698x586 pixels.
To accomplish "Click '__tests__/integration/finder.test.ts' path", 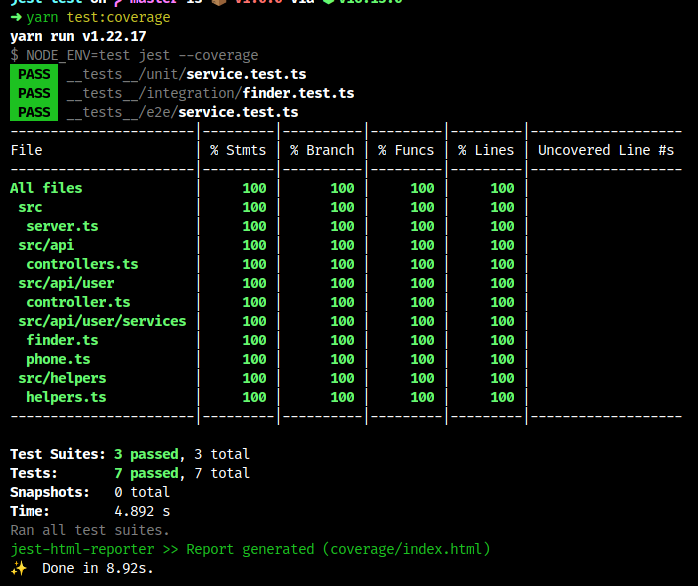I will tap(211, 93).
